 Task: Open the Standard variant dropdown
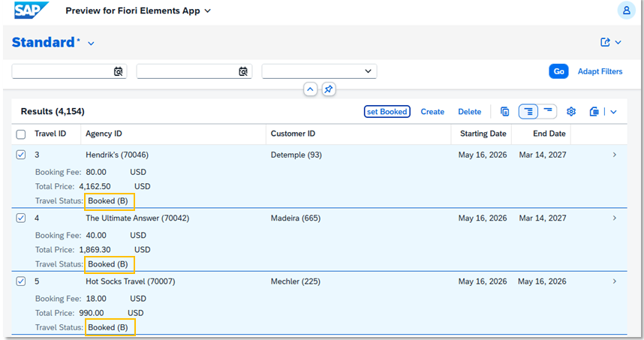(x=91, y=43)
